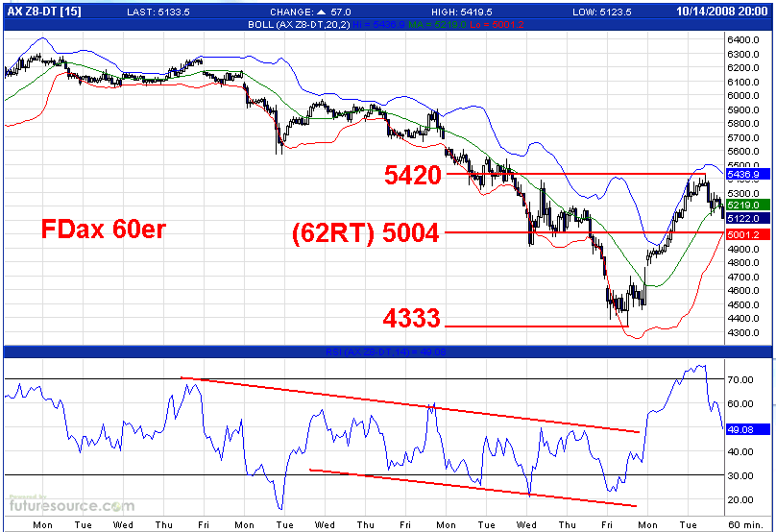Click the 4400.0 price axis label
This screenshot has width=776, height=532.
tap(742, 319)
